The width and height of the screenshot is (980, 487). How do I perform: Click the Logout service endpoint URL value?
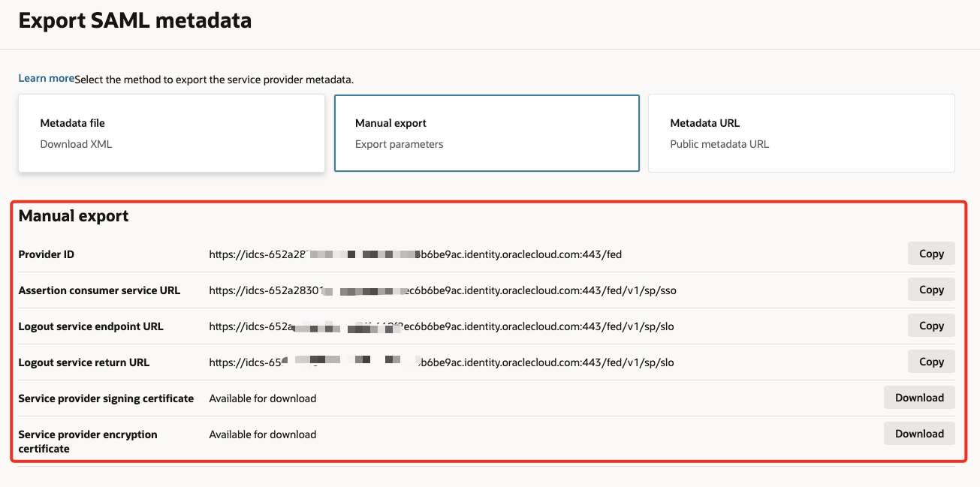442,326
